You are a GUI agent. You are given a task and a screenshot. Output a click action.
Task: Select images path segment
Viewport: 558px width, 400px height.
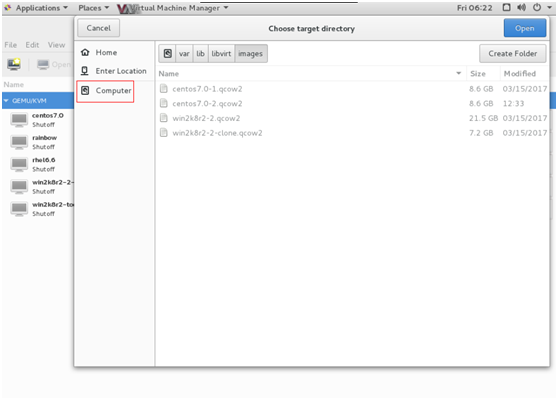[251, 53]
